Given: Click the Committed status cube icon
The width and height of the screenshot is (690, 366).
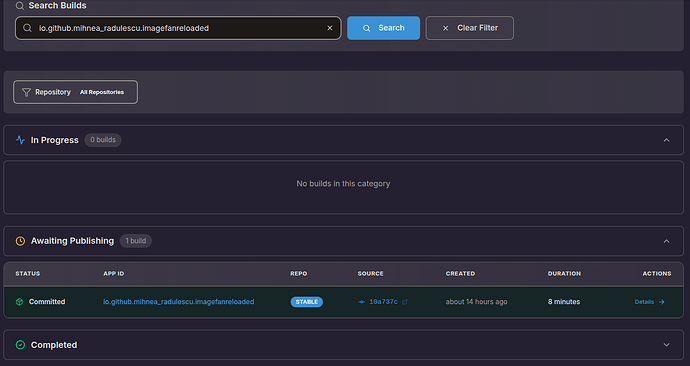Looking at the screenshot, I should coord(19,302).
